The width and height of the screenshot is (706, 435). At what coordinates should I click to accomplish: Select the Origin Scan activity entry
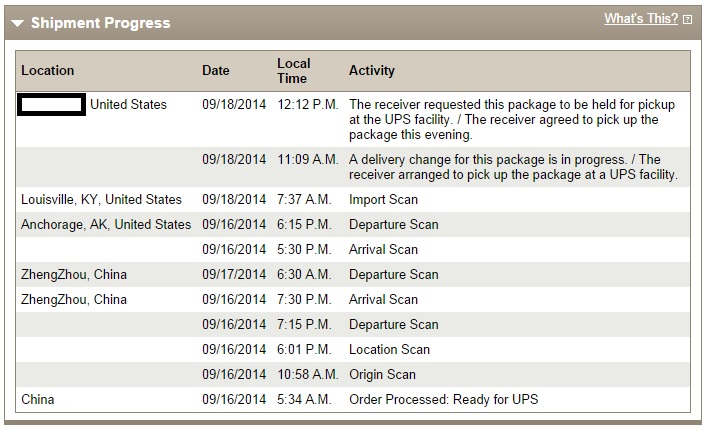[382, 375]
